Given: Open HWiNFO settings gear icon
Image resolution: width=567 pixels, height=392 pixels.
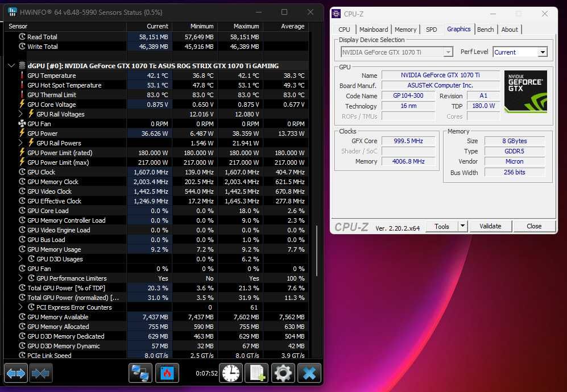Looking at the screenshot, I should coord(283,373).
